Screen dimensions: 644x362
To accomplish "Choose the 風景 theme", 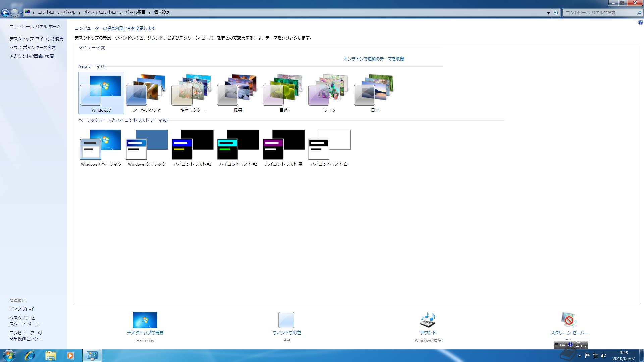I will [238, 93].
